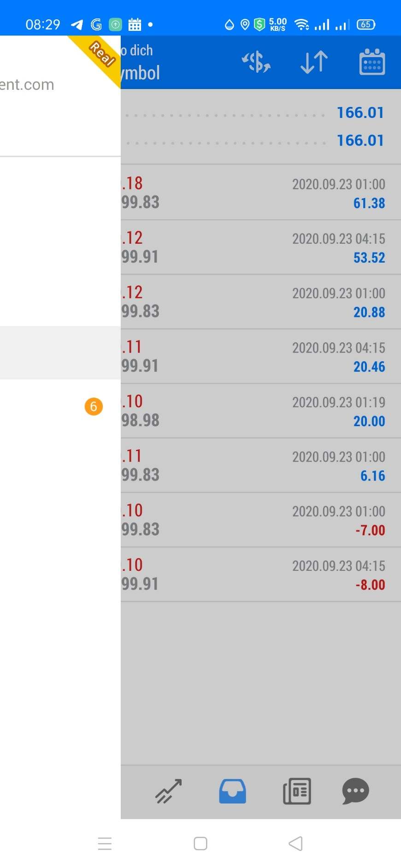Screen dimensions: 401x868
Task: Tap the account email ending in ent.com
Action: [x=28, y=85]
